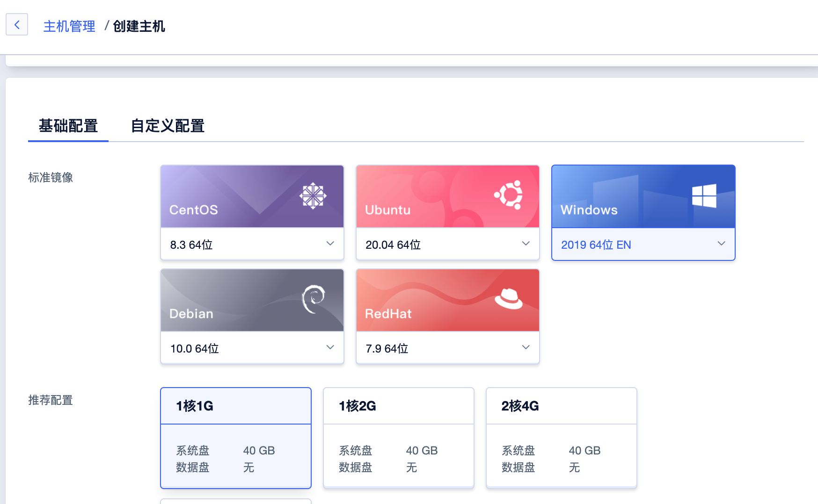818x504 pixels.
Task: Open the Debian 10.0 64位 version dropdown
Action: [252, 348]
